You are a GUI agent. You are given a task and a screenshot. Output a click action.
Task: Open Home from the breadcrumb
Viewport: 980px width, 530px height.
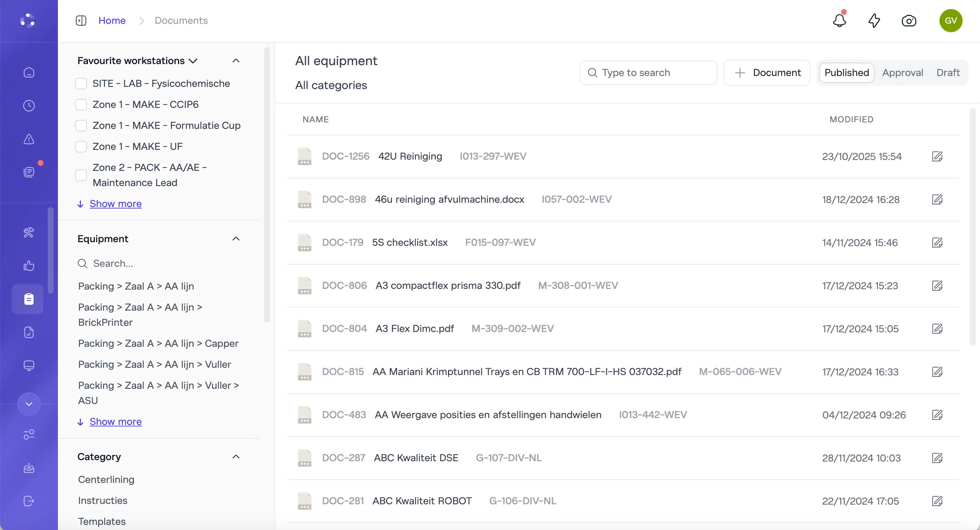tap(111, 20)
